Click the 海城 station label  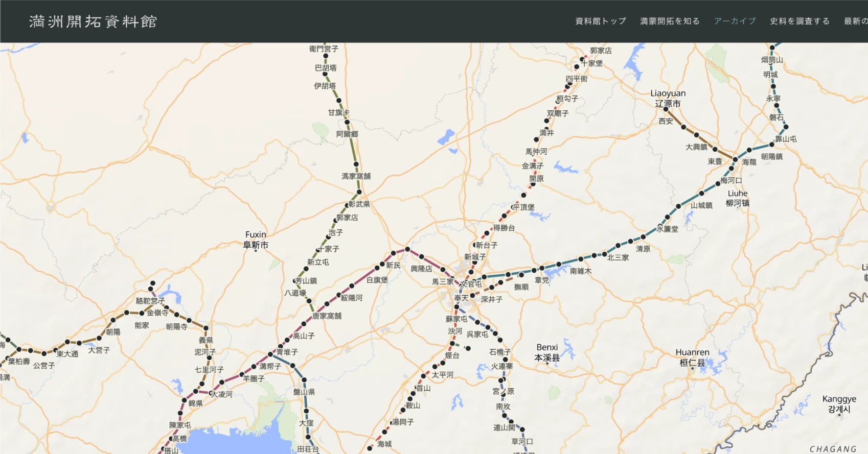pos(384,444)
